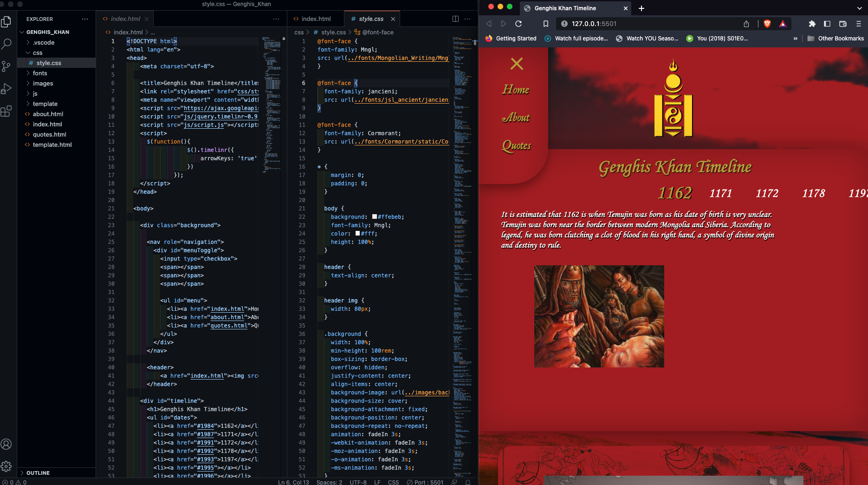The height and width of the screenshot is (485, 868).
Task: Click the browser address bar URL
Action: pos(594,24)
